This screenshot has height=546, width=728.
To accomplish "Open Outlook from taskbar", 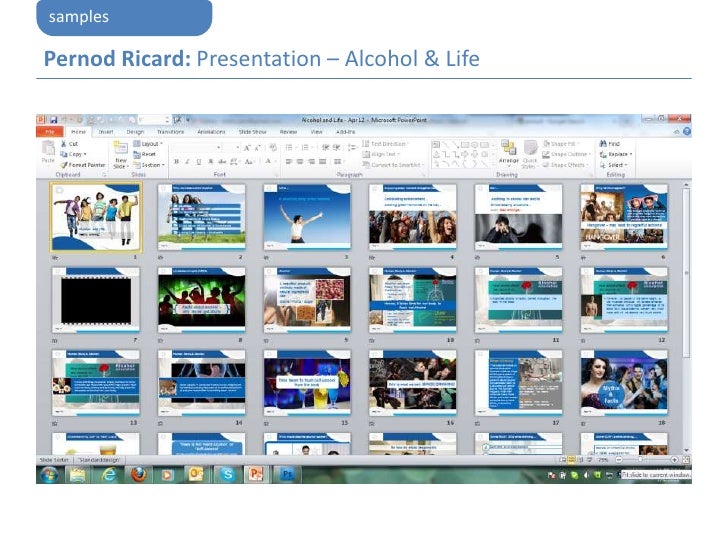I will tap(197, 474).
